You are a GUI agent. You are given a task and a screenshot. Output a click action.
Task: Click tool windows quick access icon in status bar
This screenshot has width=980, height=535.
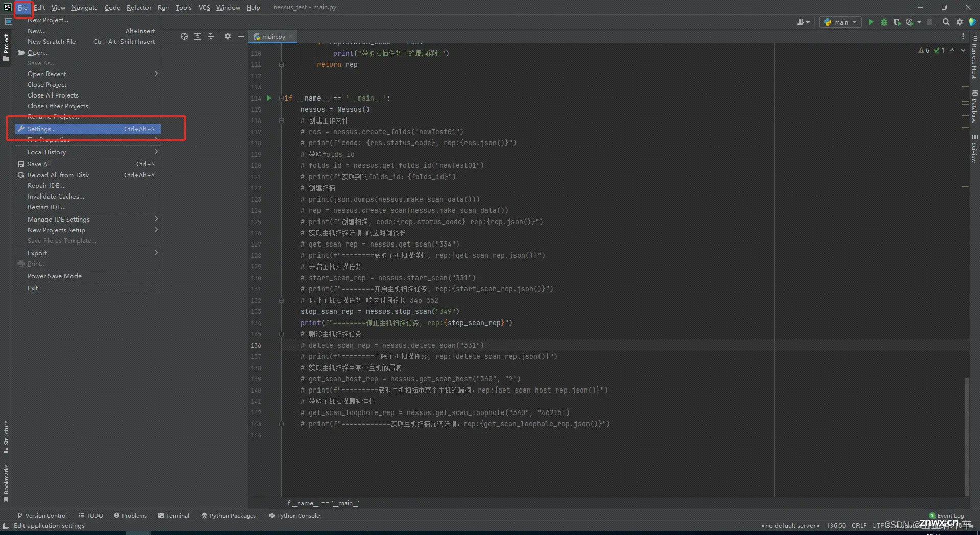(x=6, y=526)
